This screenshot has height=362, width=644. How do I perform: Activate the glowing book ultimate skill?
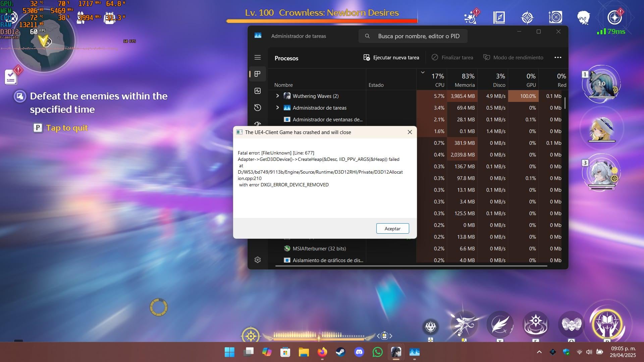[607, 324]
